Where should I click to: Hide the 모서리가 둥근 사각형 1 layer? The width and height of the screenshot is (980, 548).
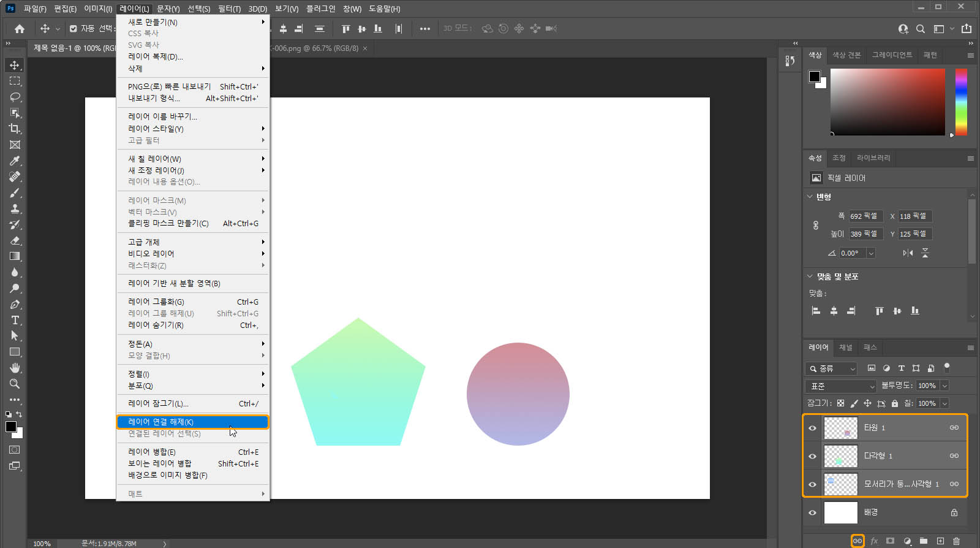813,484
